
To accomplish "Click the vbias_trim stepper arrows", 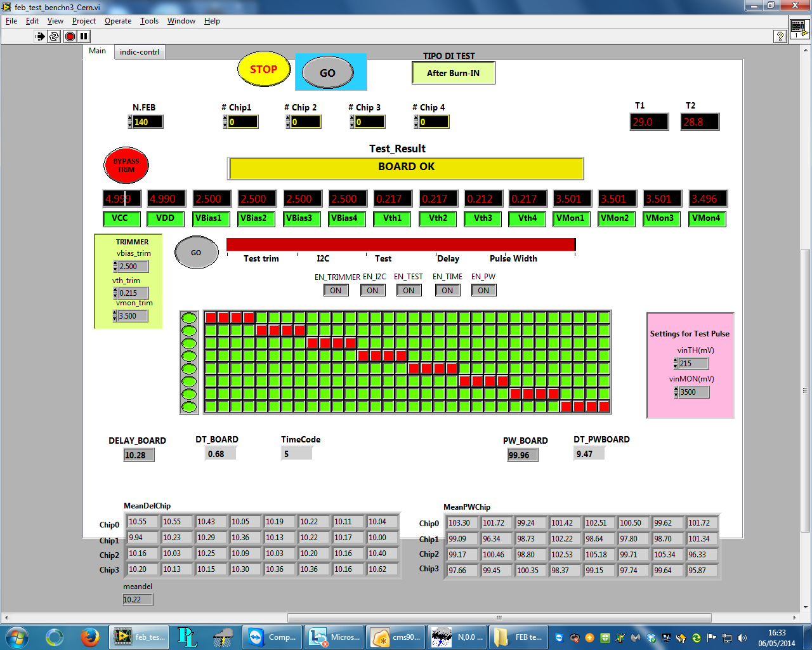I will tap(115, 267).
